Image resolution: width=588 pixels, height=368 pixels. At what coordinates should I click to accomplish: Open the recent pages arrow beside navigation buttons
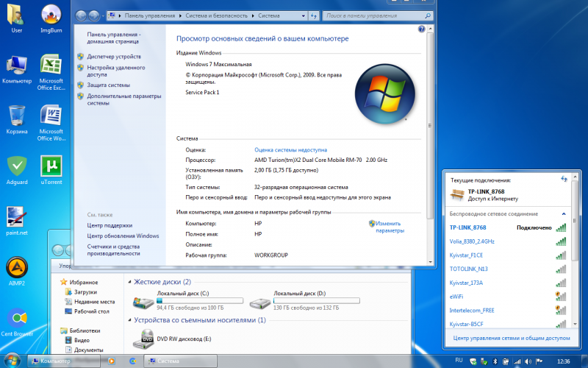[x=103, y=16]
